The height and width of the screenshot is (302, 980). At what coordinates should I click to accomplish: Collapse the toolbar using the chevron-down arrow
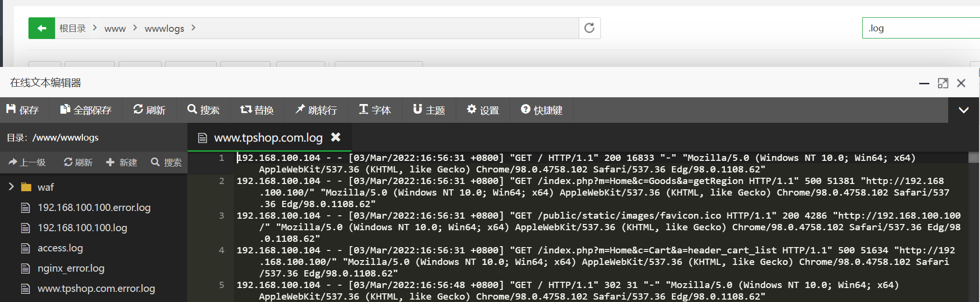pos(964,110)
